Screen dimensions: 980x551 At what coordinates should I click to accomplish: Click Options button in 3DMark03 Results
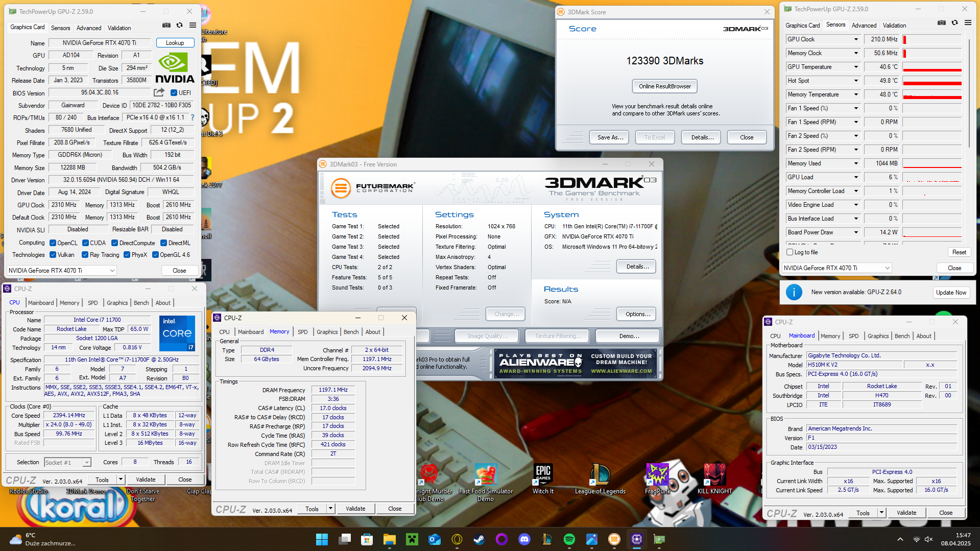pos(637,314)
